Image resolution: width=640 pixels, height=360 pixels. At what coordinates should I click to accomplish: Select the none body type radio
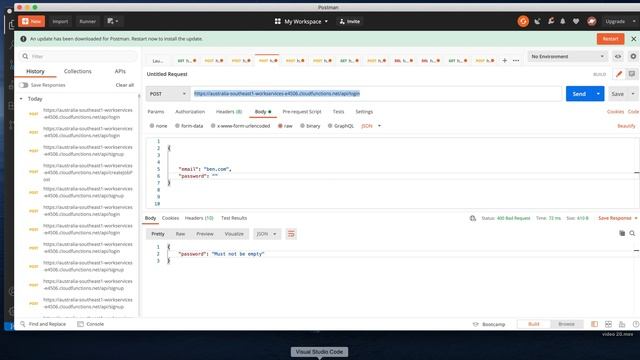pyautogui.click(x=152, y=126)
